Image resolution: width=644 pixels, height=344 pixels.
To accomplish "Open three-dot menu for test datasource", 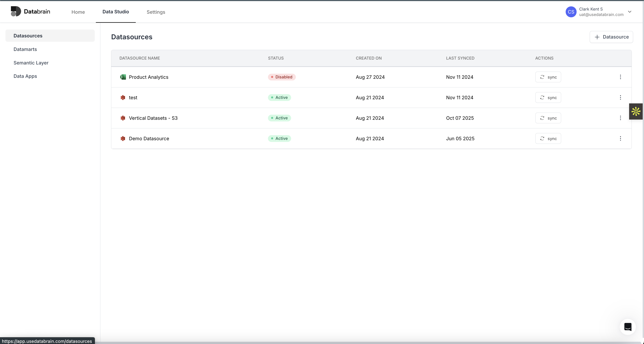I will [x=620, y=97].
